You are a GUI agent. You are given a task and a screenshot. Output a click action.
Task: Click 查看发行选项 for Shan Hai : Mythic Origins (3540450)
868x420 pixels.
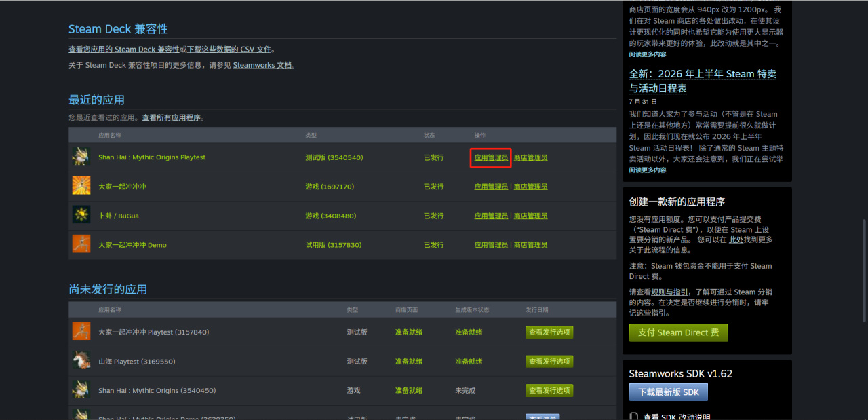(549, 390)
